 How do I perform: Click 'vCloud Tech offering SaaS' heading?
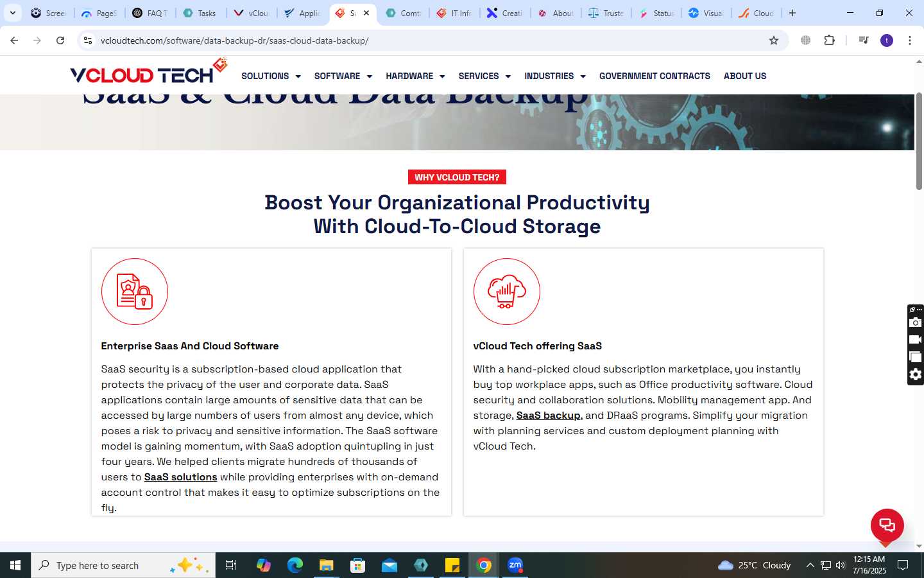[x=538, y=346]
